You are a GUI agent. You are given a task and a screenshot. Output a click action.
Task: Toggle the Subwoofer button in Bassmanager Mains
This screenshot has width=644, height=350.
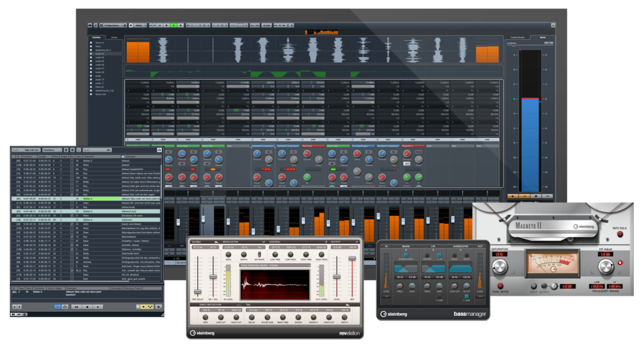(x=406, y=255)
